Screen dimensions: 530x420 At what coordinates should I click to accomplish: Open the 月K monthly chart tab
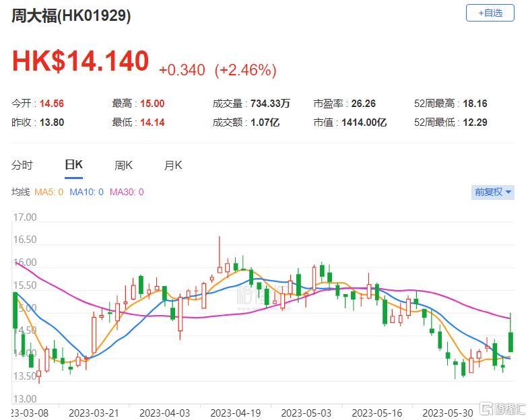click(173, 165)
